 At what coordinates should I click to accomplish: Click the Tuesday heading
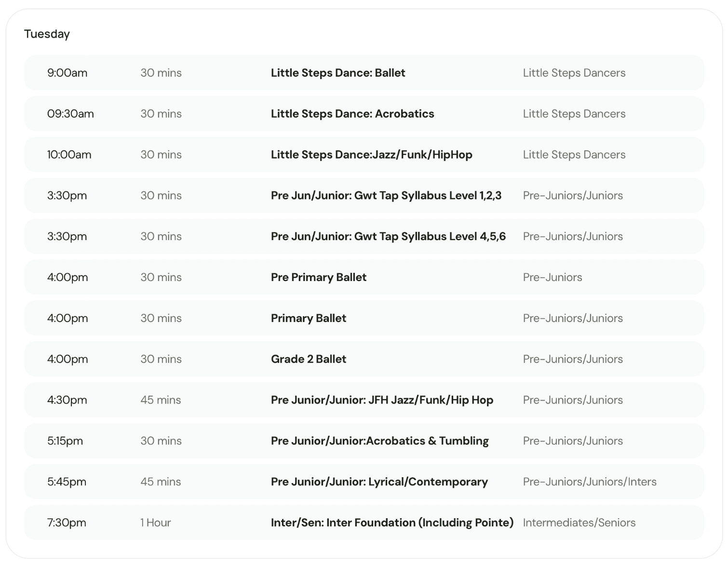[47, 34]
